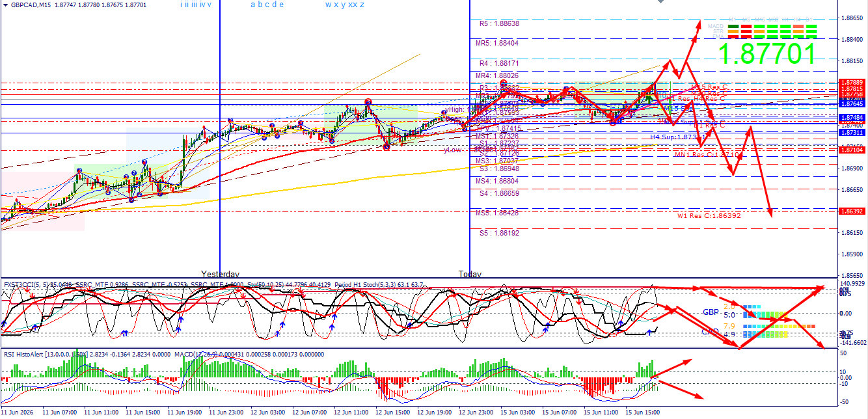Click the GBP currency strength label
This screenshot has height=419, width=868.
(711, 312)
